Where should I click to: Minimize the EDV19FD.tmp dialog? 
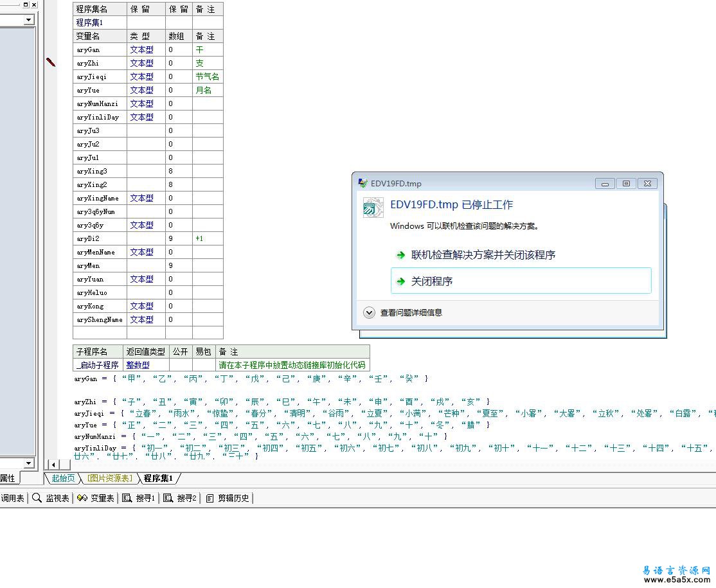(605, 184)
